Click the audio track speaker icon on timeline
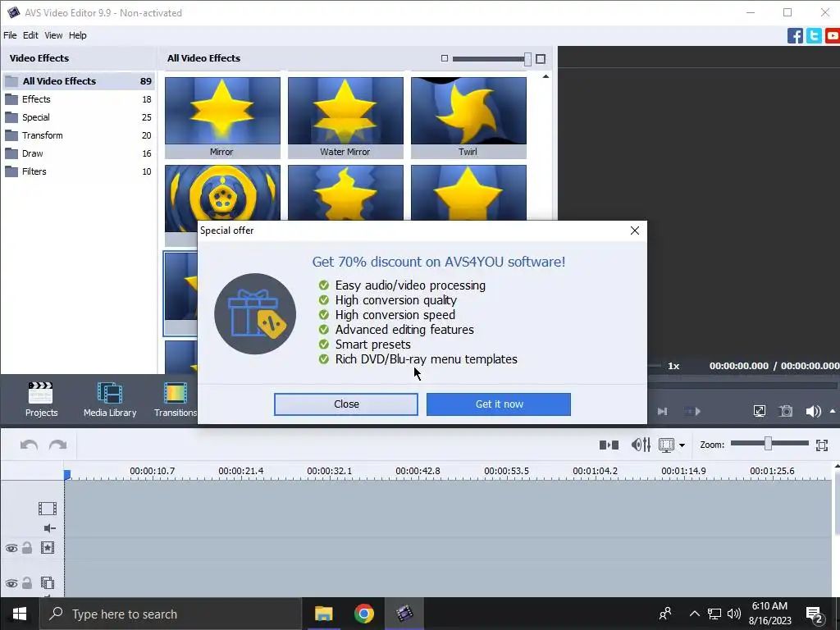Image resolution: width=840 pixels, height=630 pixels. pos(49,528)
